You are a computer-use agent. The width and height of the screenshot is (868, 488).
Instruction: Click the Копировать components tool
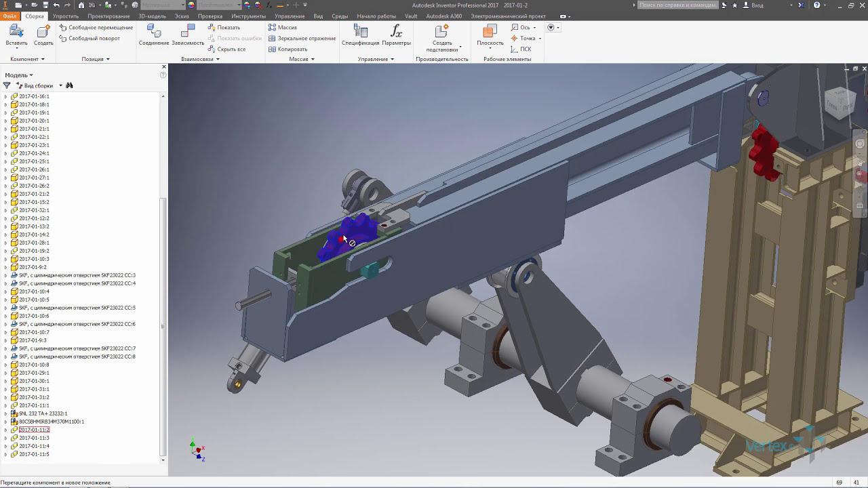(x=288, y=49)
